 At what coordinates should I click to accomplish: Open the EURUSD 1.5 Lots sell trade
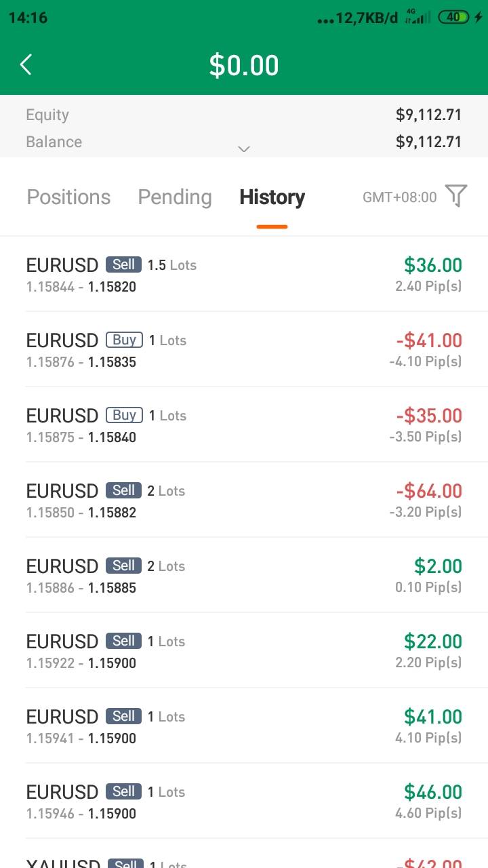244,274
